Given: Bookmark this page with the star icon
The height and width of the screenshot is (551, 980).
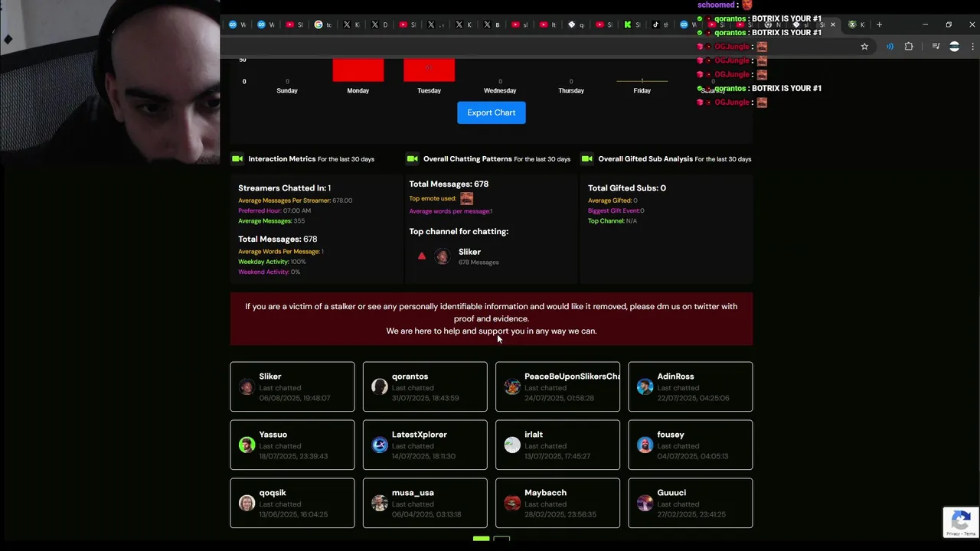Looking at the screenshot, I should tap(864, 47).
